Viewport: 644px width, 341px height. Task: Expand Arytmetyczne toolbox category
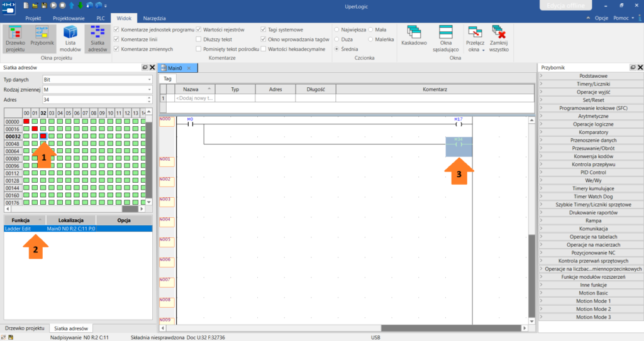point(591,116)
